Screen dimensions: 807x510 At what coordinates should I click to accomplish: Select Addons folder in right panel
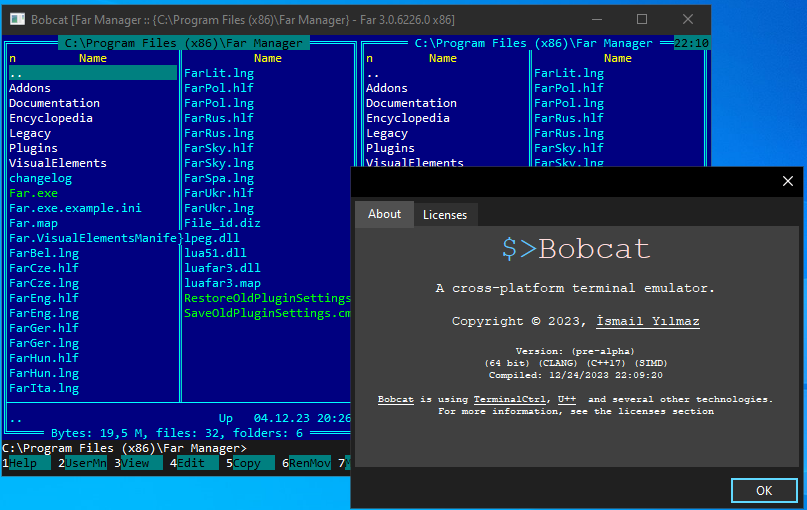[x=387, y=88]
